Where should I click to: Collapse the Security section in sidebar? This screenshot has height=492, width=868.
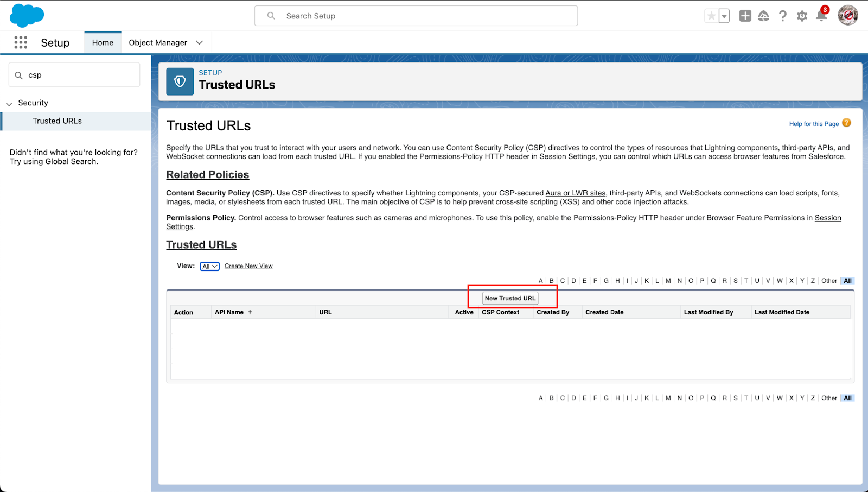point(9,103)
